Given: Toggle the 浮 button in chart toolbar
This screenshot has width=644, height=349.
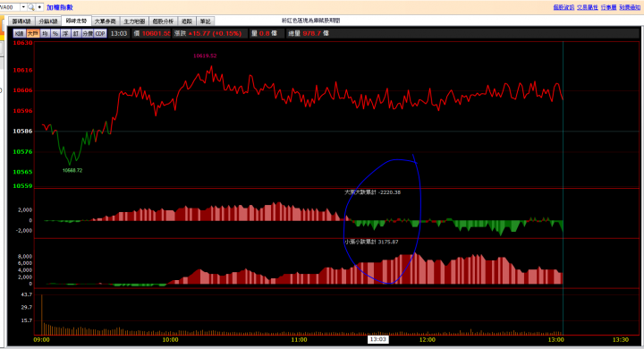Looking at the screenshot, I should point(65,34).
